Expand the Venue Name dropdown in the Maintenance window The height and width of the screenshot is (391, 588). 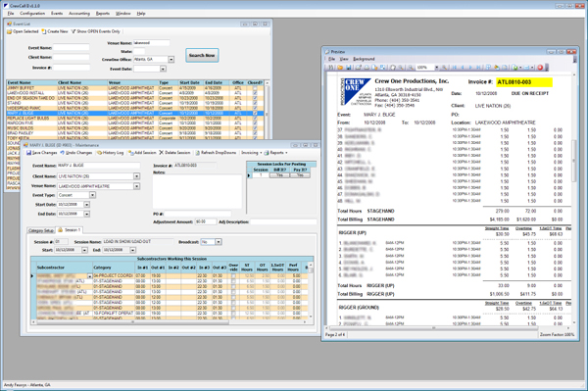[136, 186]
